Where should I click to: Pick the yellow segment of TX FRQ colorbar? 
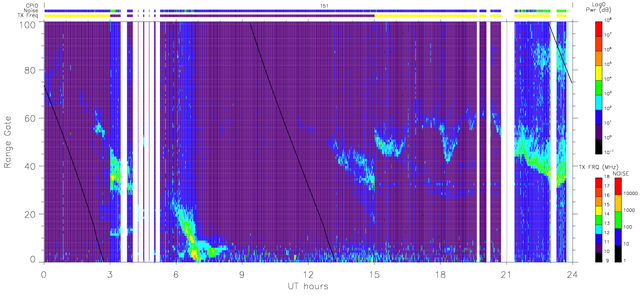(x=599, y=211)
